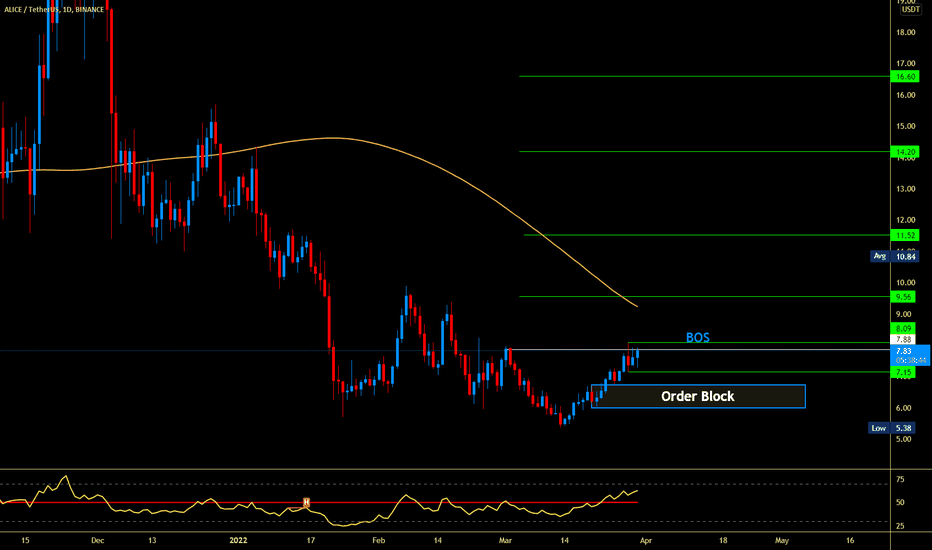Click the 18 date label on time axis
The width and height of the screenshot is (932, 550).
723,540
